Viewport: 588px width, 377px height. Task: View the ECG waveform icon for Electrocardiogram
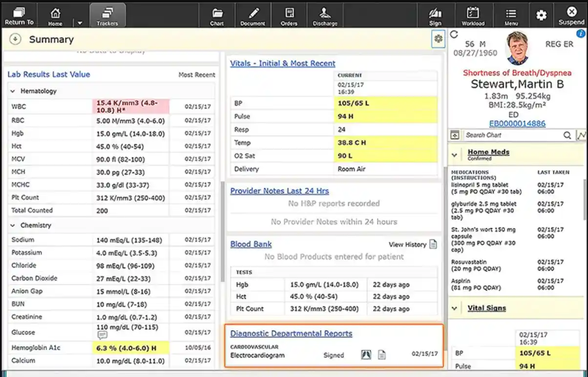(366, 355)
